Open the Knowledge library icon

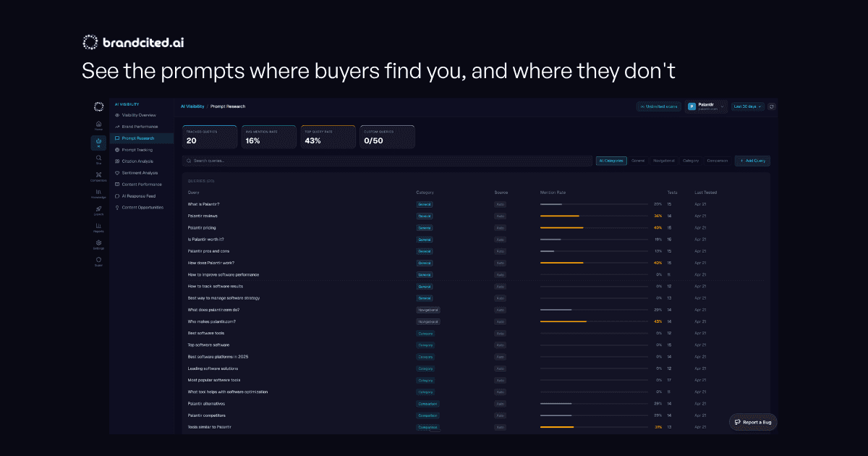[x=98, y=193]
